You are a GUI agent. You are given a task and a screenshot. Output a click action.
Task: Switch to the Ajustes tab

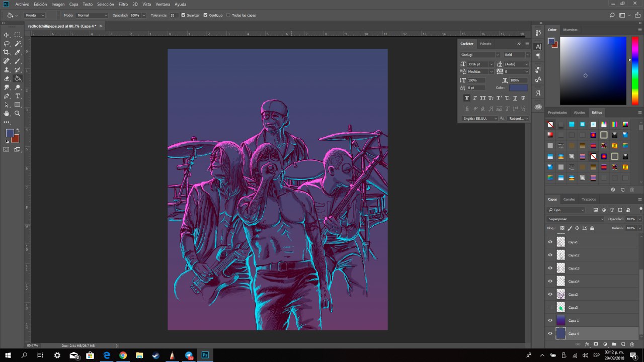click(580, 113)
